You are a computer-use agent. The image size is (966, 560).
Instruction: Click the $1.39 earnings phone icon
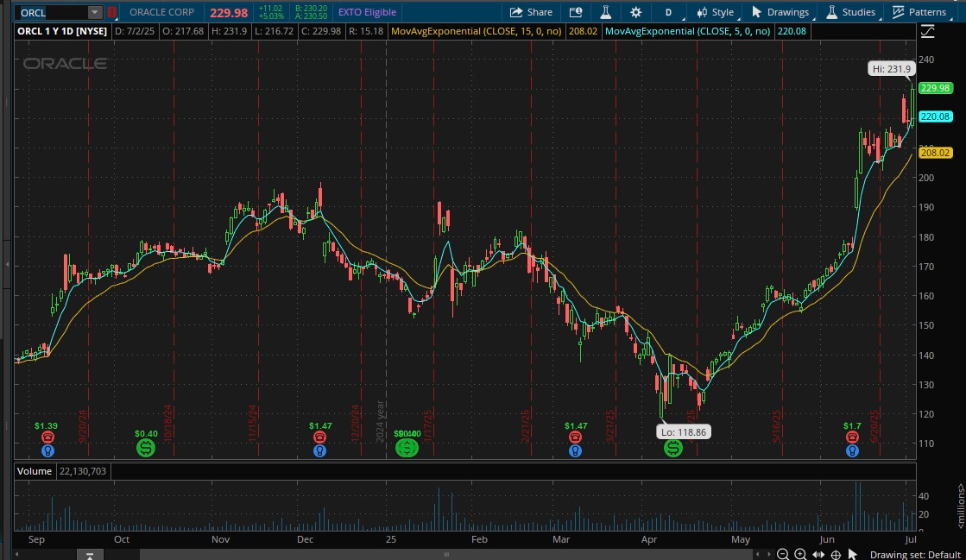[47, 437]
